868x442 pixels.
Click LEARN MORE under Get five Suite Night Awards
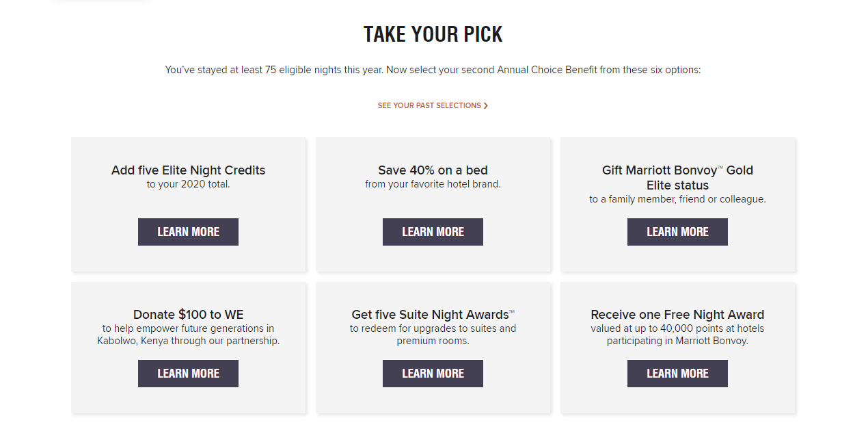(433, 373)
